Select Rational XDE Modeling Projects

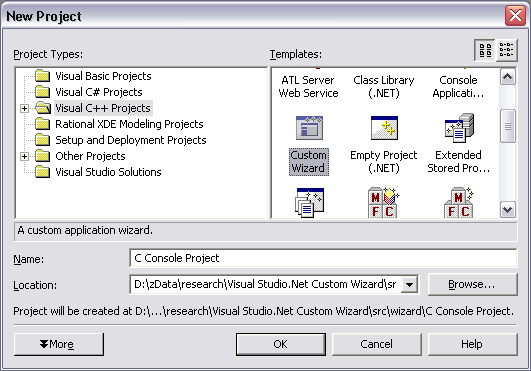point(129,124)
